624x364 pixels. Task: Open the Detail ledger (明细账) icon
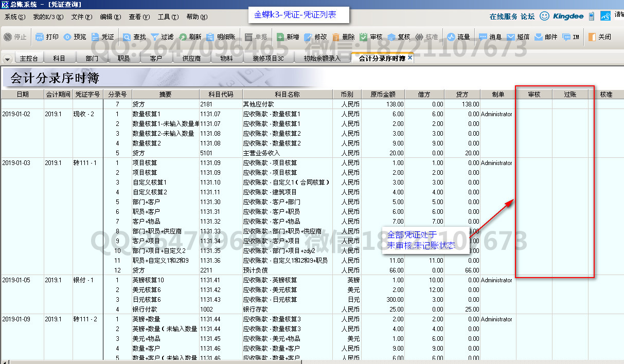tap(210, 37)
